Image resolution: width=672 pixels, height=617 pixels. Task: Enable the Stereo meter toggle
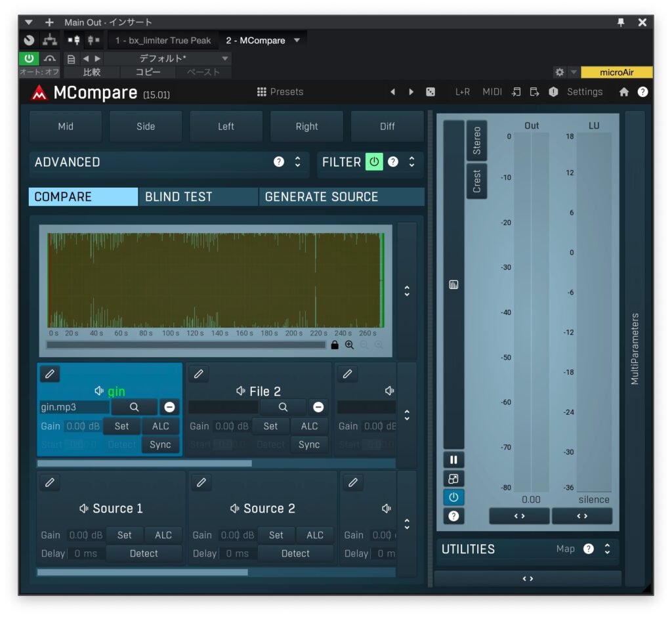[x=476, y=140]
